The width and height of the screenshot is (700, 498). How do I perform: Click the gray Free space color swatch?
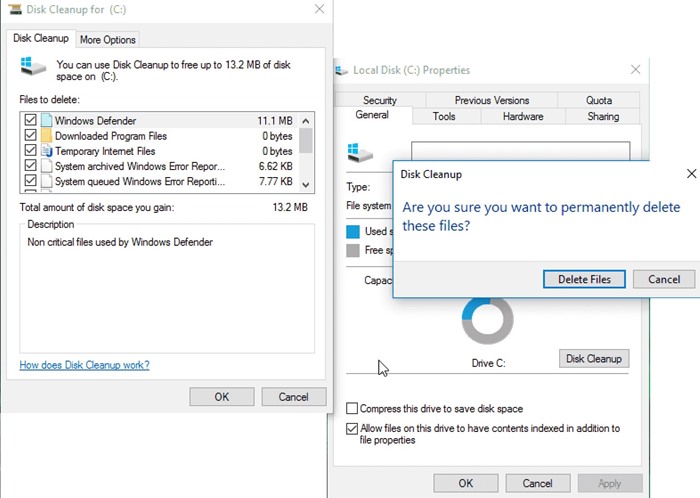(353, 250)
